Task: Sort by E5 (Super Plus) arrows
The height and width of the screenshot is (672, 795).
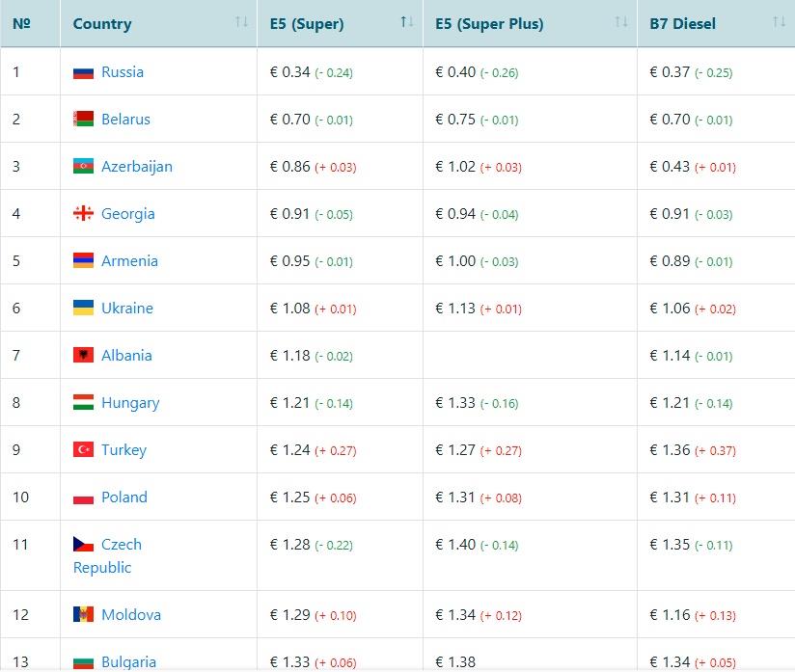Action: (x=622, y=22)
